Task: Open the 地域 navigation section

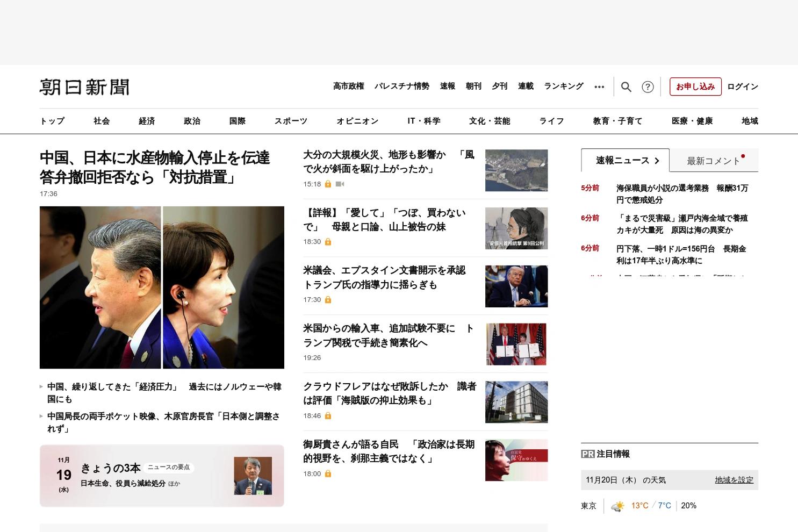Action: (x=750, y=121)
